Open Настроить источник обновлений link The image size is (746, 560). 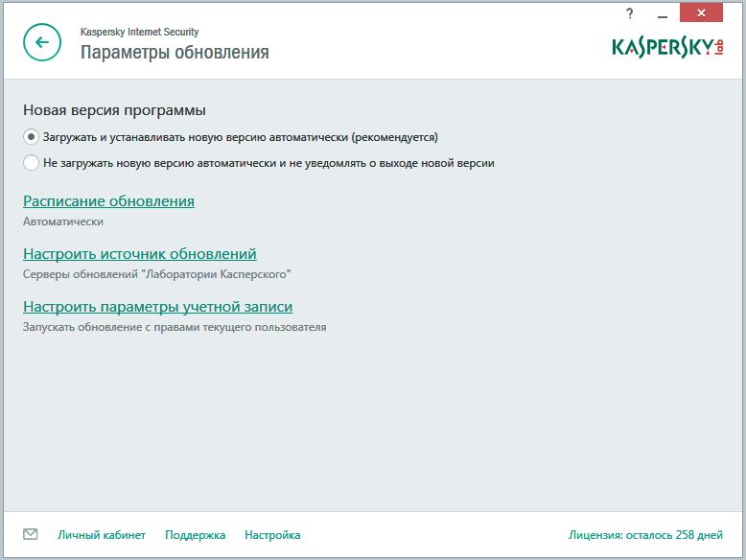point(139,254)
